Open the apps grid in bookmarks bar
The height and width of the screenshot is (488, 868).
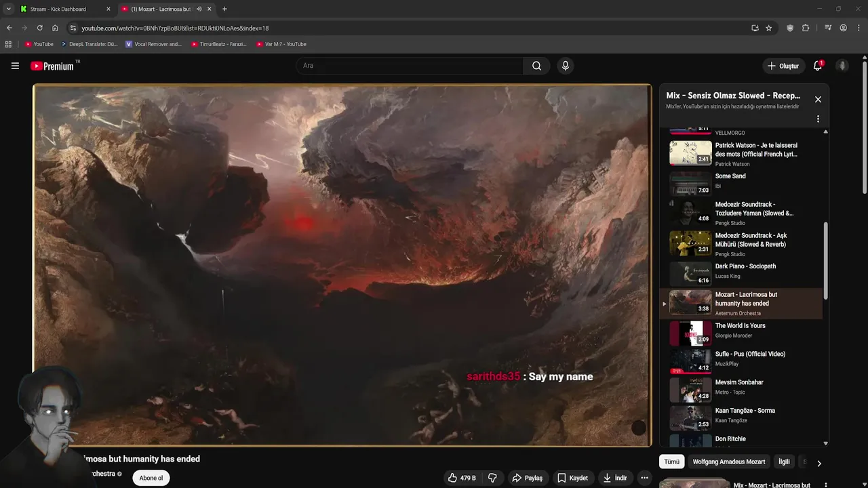tap(8, 44)
